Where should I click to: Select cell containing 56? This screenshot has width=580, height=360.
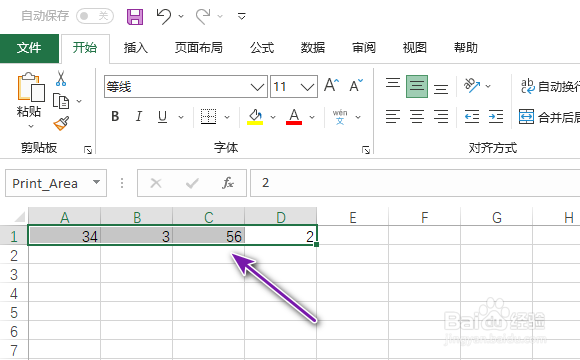[x=208, y=236]
